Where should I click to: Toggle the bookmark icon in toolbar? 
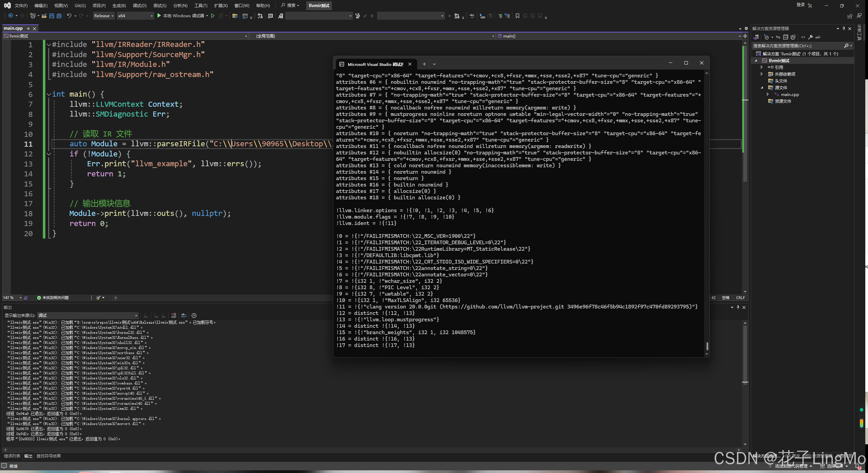pos(517,16)
